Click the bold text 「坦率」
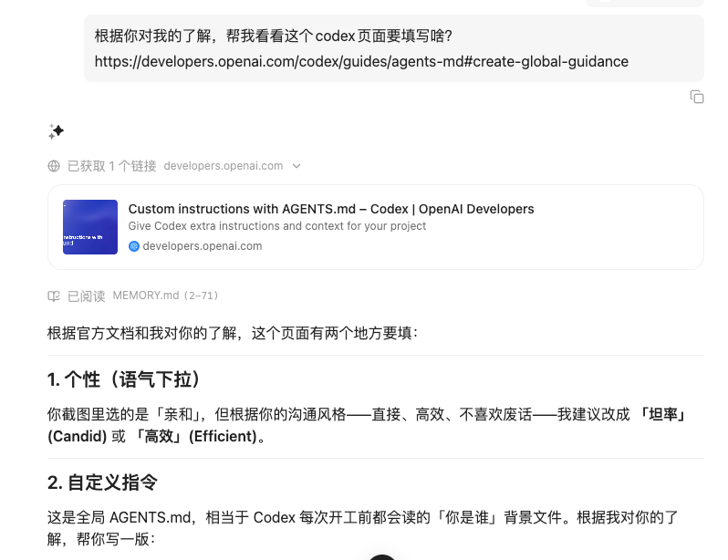This screenshot has height=560, width=728. click(x=663, y=414)
